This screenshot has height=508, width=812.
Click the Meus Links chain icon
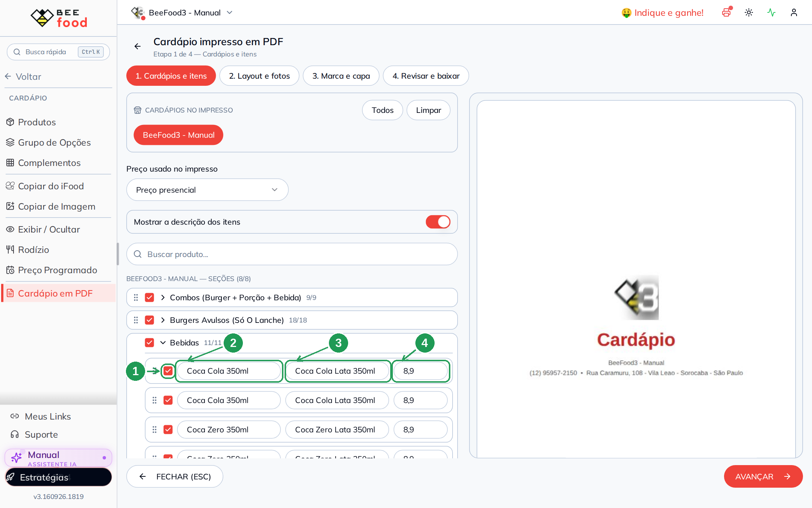15,416
